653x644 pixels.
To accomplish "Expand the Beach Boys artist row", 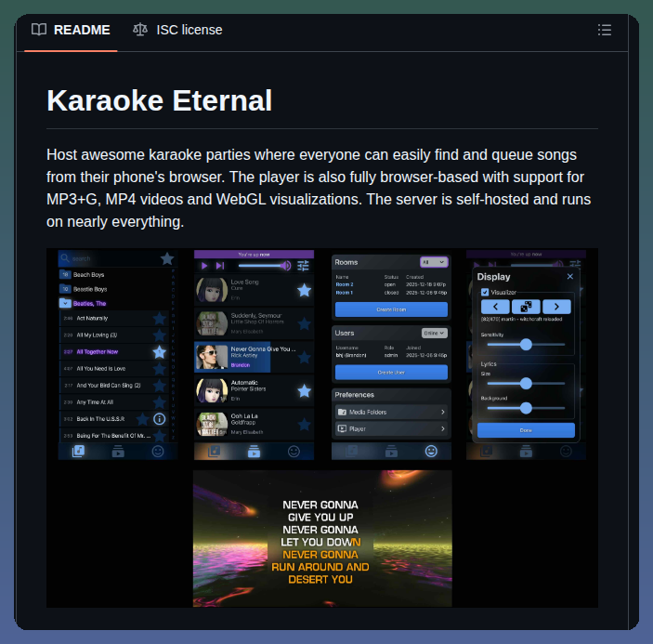I will click(114, 274).
